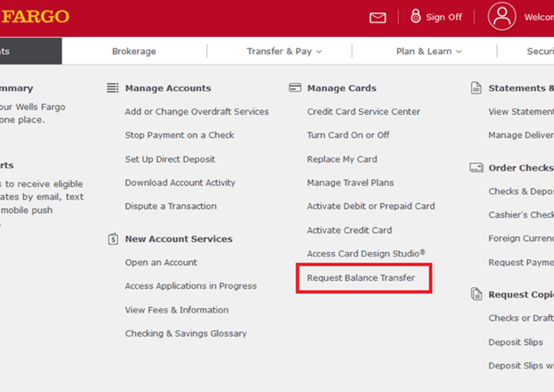
Task: Open the user profile avatar icon
Action: tap(501, 17)
